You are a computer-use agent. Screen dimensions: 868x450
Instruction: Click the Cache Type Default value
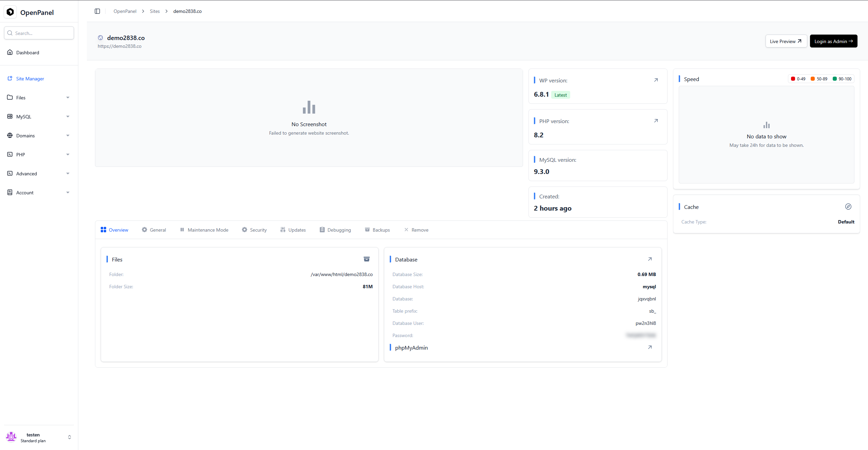point(846,222)
